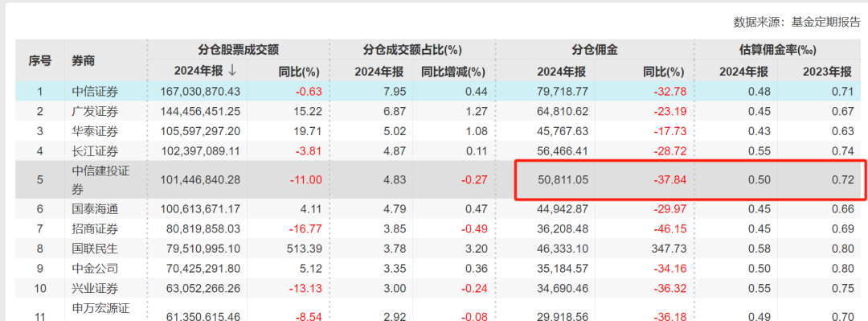Select the 分仓成交额占比(%) header group
This screenshot has height=321, width=868.
coord(412,49)
